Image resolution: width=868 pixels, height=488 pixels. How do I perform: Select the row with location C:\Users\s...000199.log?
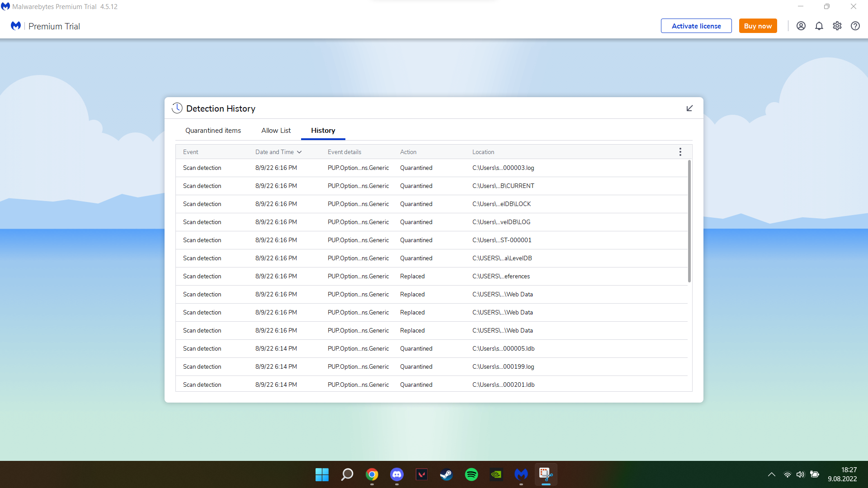(x=432, y=366)
